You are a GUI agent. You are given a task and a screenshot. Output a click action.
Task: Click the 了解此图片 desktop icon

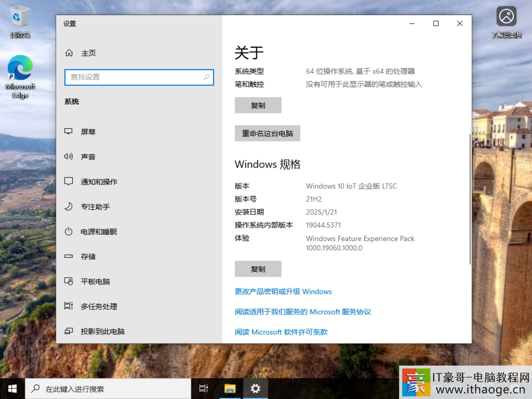click(506, 22)
